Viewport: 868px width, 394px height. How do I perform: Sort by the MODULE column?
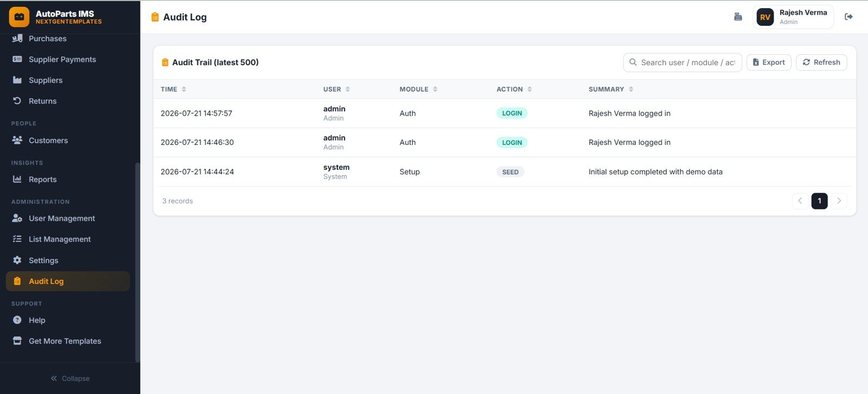(x=418, y=89)
